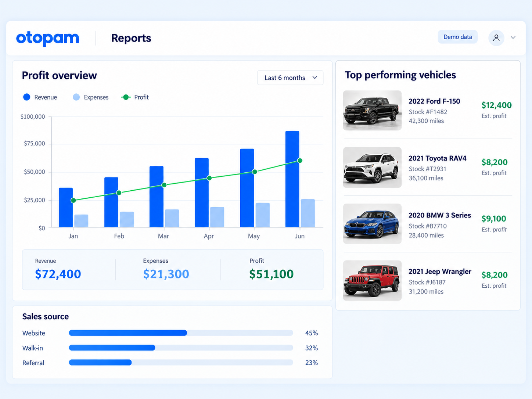Image resolution: width=532 pixels, height=399 pixels.
Task: Open the user profile avatar icon
Action: [496, 37]
